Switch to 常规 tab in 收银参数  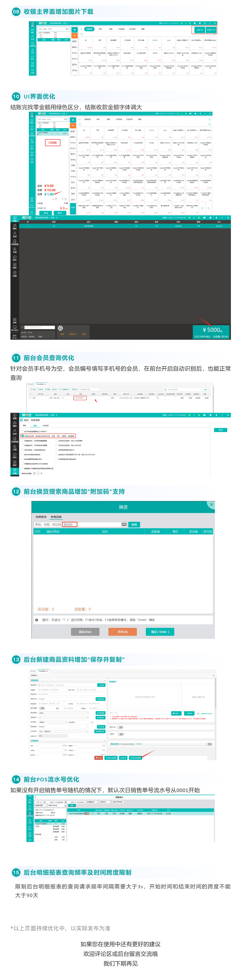(24, 426)
